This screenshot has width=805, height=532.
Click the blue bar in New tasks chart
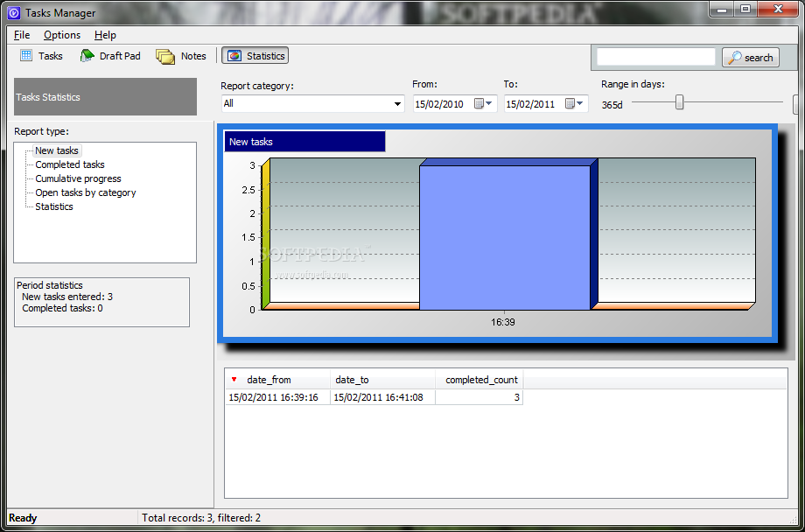(x=505, y=237)
